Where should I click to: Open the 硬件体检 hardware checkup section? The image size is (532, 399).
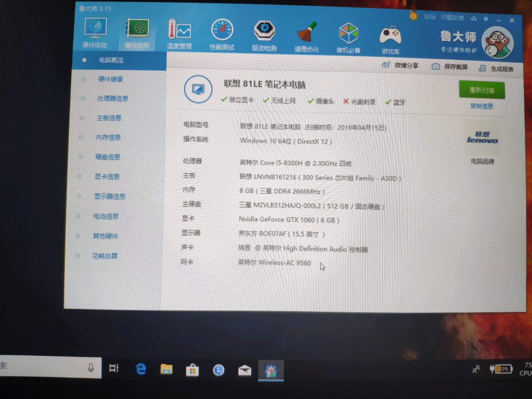click(95, 32)
